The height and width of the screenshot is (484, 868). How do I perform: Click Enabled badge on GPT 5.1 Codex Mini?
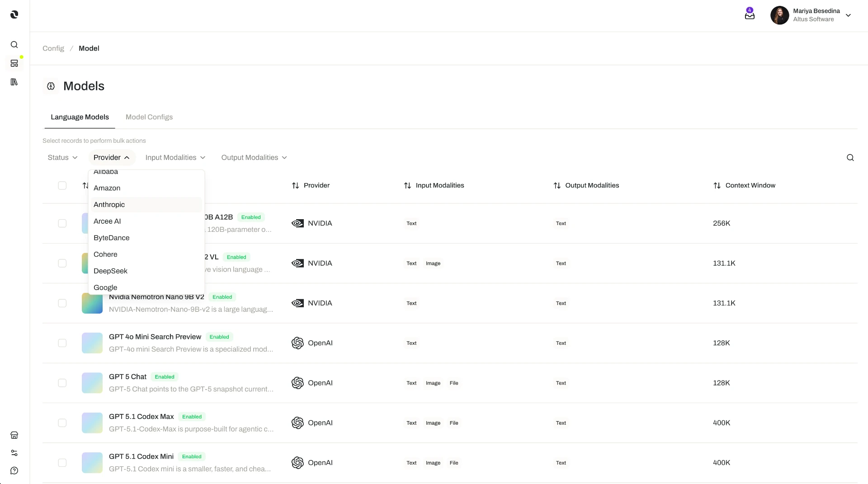click(x=192, y=457)
